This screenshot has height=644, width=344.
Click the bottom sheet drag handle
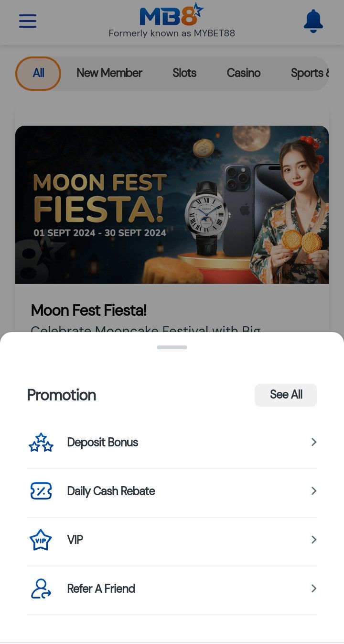172,347
